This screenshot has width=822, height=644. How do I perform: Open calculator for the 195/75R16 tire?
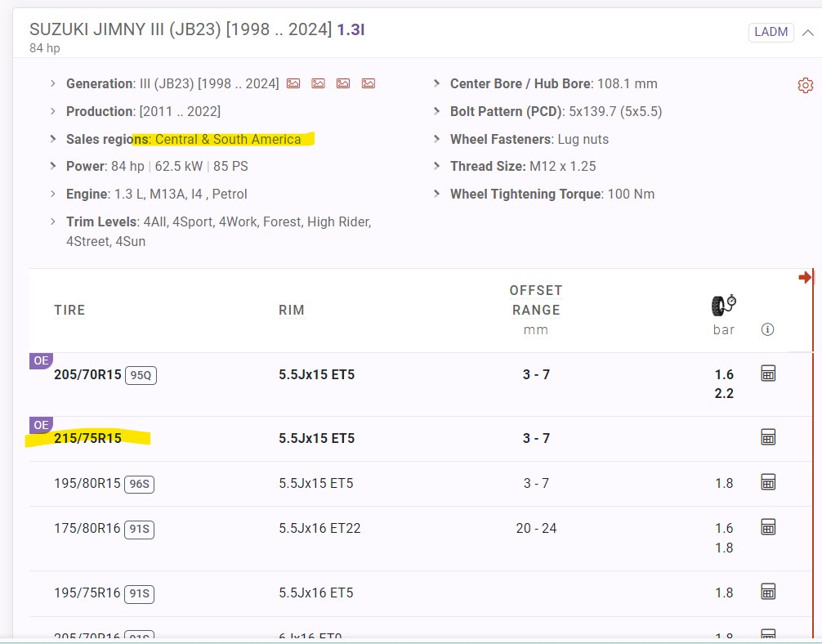pyautogui.click(x=768, y=592)
